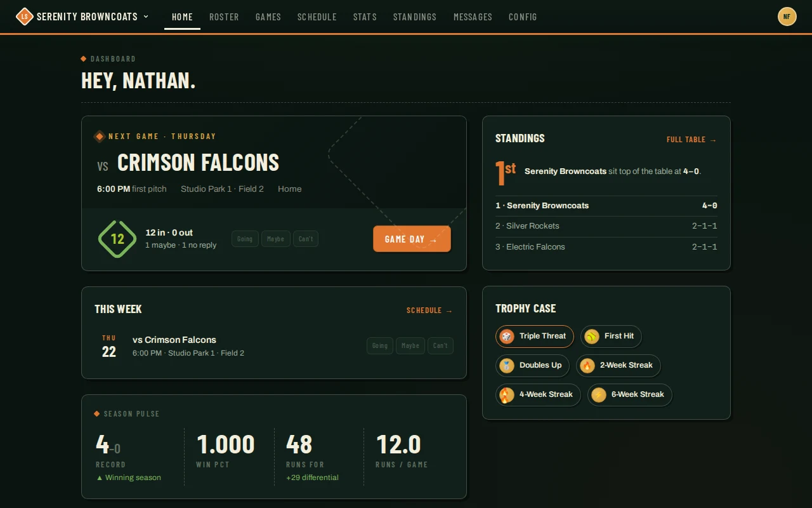The width and height of the screenshot is (812, 508).
Task: Select the Silver Rockets standings row
Action: tap(606, 226)
